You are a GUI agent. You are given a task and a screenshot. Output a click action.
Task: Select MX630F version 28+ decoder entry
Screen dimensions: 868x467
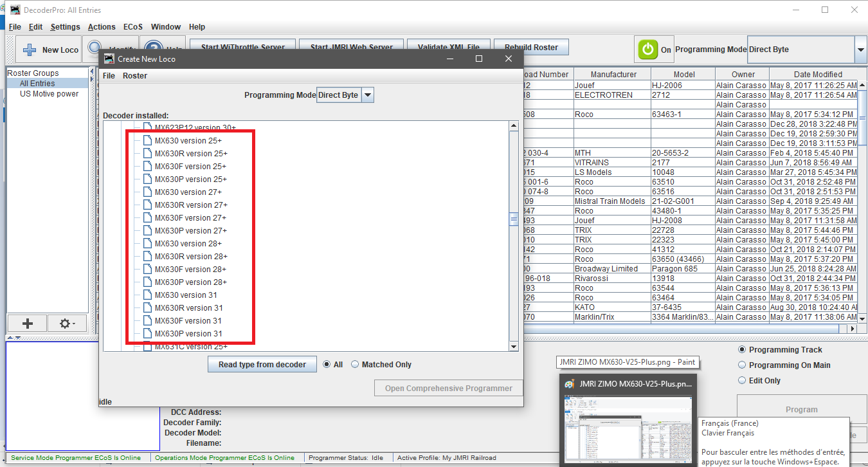191,270
